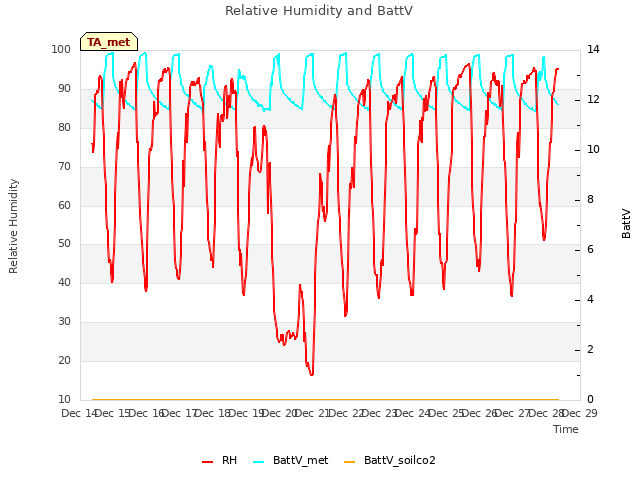
Task: Click the Relative Humidity left axis title
Action: [x=13, y=226]
